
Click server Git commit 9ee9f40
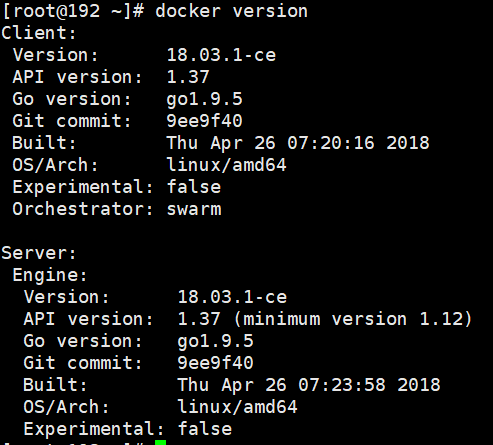(215, 363)
